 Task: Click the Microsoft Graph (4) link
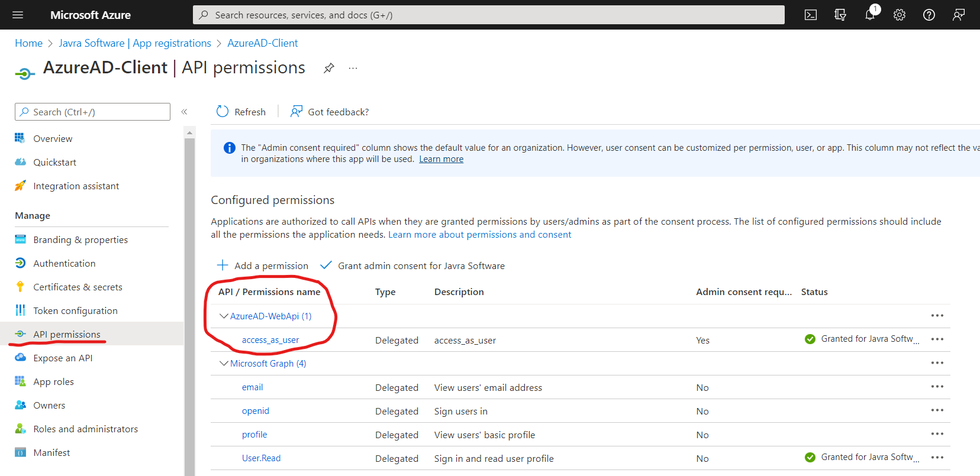268,364
